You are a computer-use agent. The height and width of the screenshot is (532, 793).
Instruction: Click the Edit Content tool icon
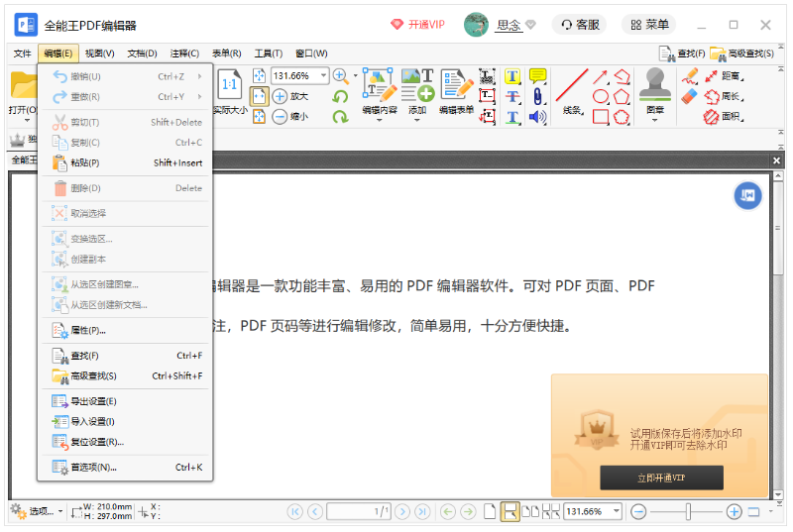click(380, 85)
